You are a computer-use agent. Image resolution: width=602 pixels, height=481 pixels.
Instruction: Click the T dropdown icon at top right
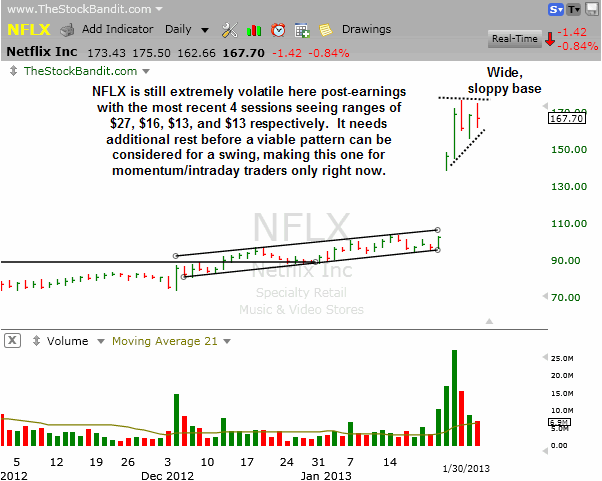coord(573,9)
